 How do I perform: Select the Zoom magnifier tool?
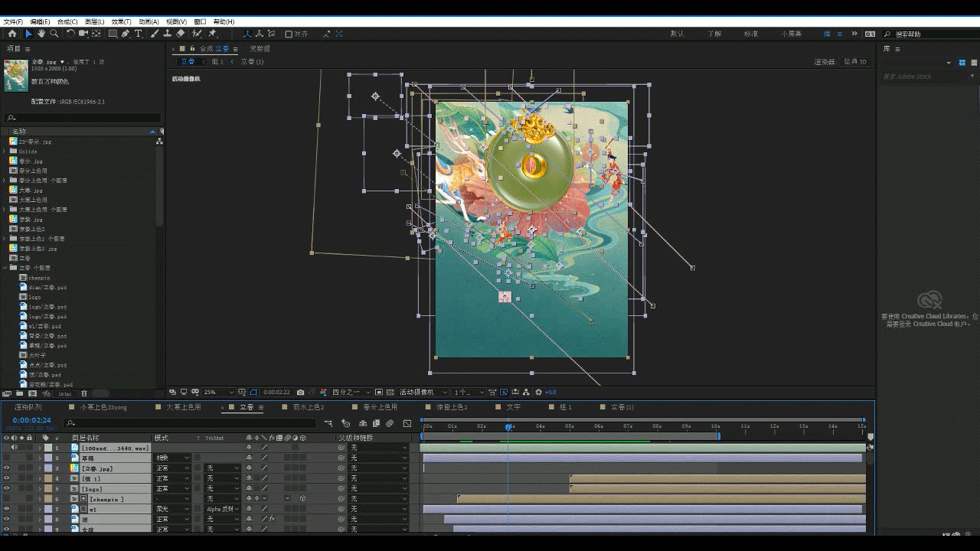pyautogui.click(x=54, y=34)
